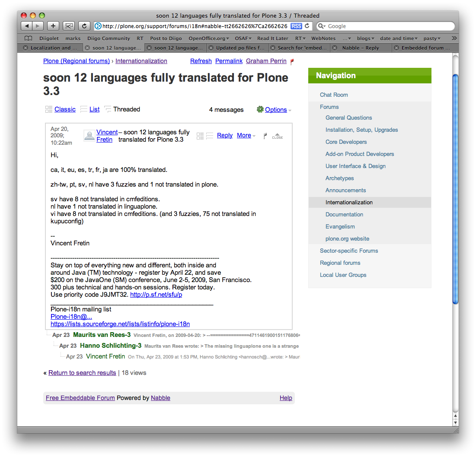Screen dimensions: 476x457
Task: Click the red flag beside Graham Perrin
Action: (x=292, y=61)
